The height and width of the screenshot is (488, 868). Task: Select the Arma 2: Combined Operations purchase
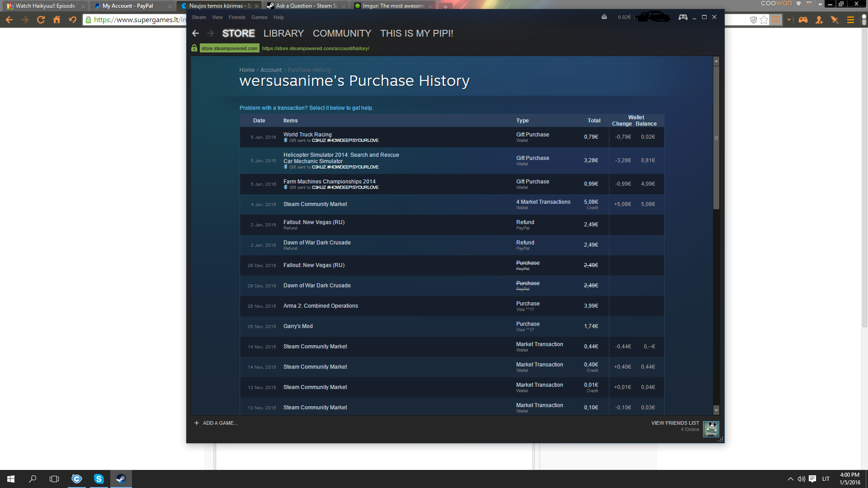[x=452, y=306]
